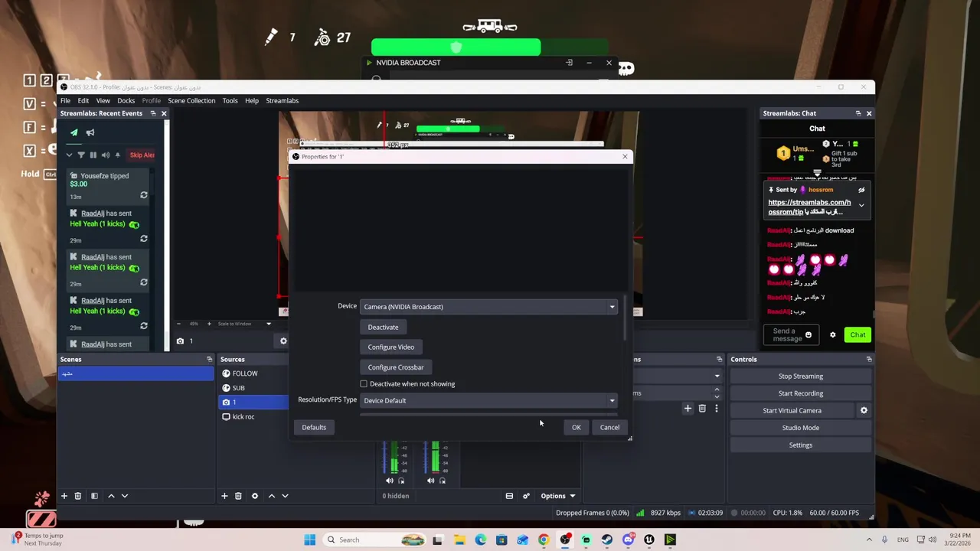Pause the alert queue in Recent Events
This screenshot has height=551, width=980.
click(93, 155)
